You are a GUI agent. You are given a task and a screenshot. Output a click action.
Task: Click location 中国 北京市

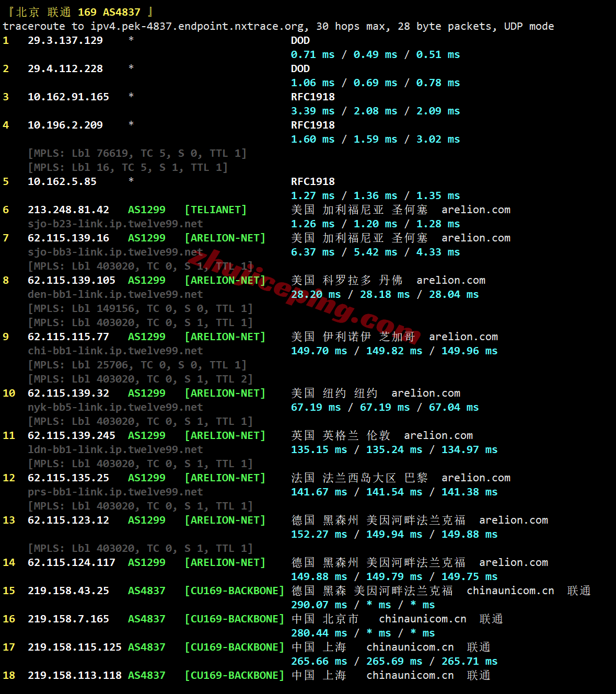325,619
